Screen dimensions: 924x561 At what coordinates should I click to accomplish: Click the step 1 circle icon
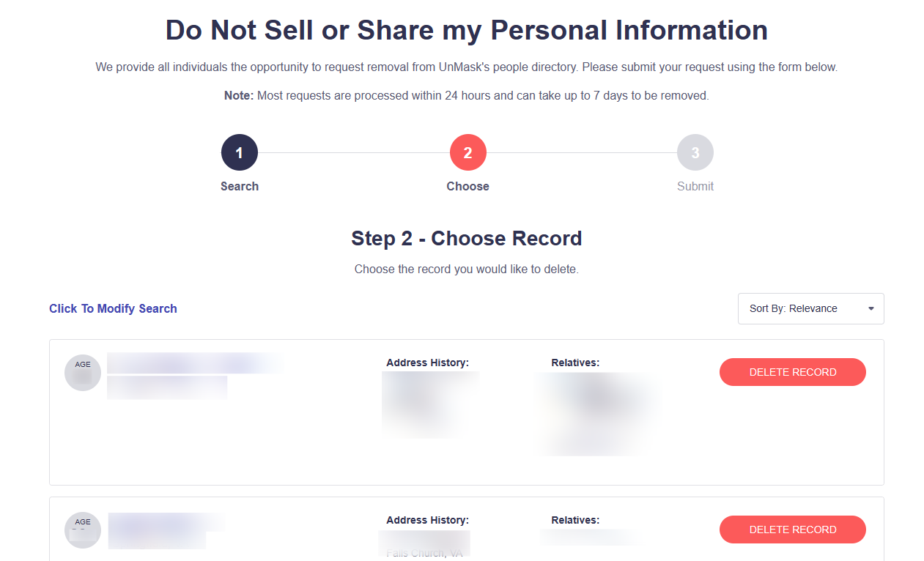[x=240, y=153]
